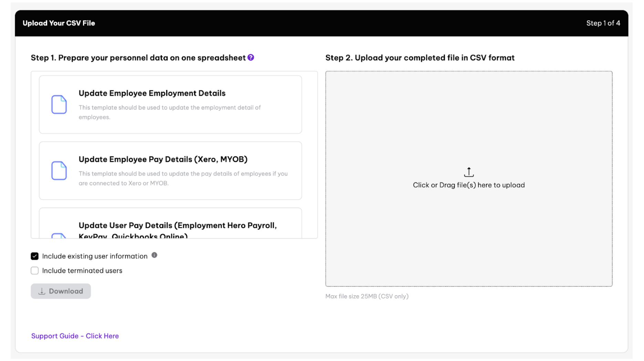Screen dimensions: 644x361
Task: Click the 'Step 1 of 4' indicator in header
Action: tap(603, 23)
